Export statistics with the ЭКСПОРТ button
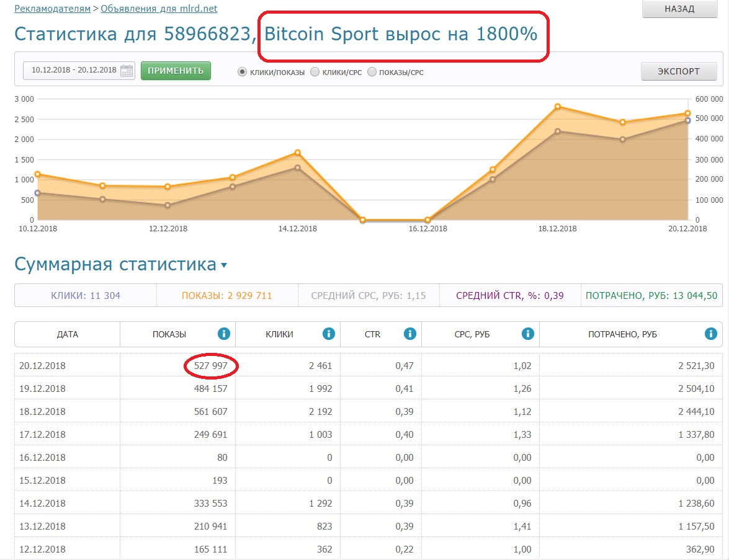This screenshot has width=729, height=560. (x=679, y=71)
